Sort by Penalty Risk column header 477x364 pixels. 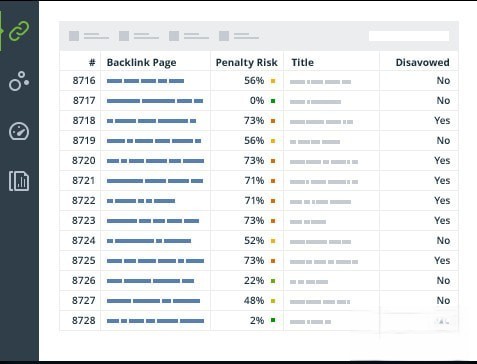coord(247,63)
